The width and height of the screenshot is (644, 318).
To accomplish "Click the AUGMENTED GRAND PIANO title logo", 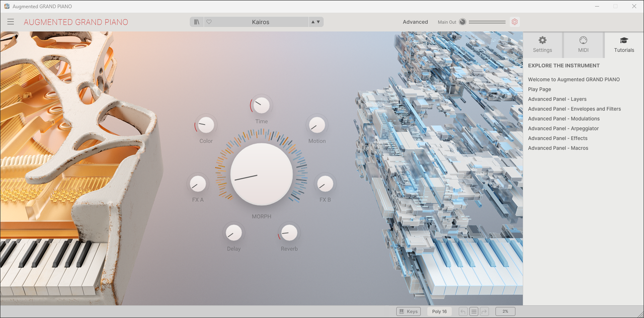I will pos(76,22).
